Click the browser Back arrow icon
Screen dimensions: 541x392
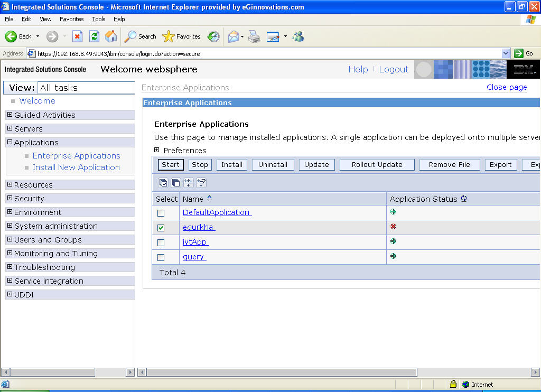[x=11, y=36]
